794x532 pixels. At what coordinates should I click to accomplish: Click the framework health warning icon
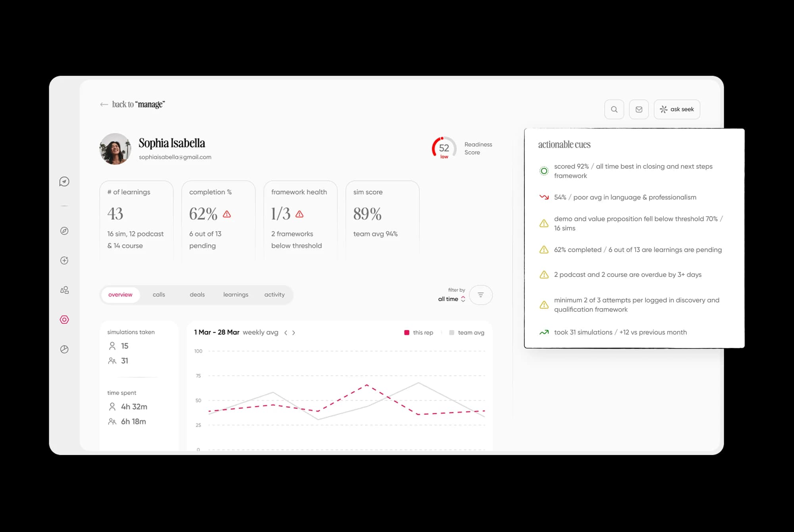(300, 214)
